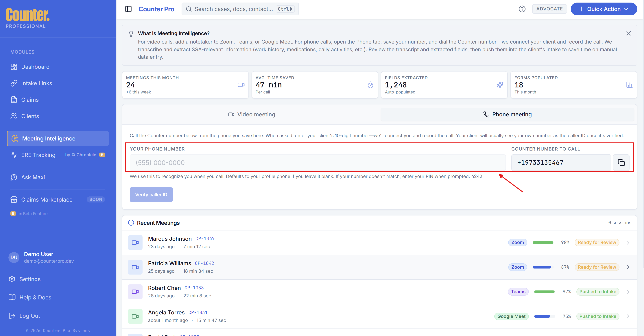Toggle the sidebar collapse icon

128,9
